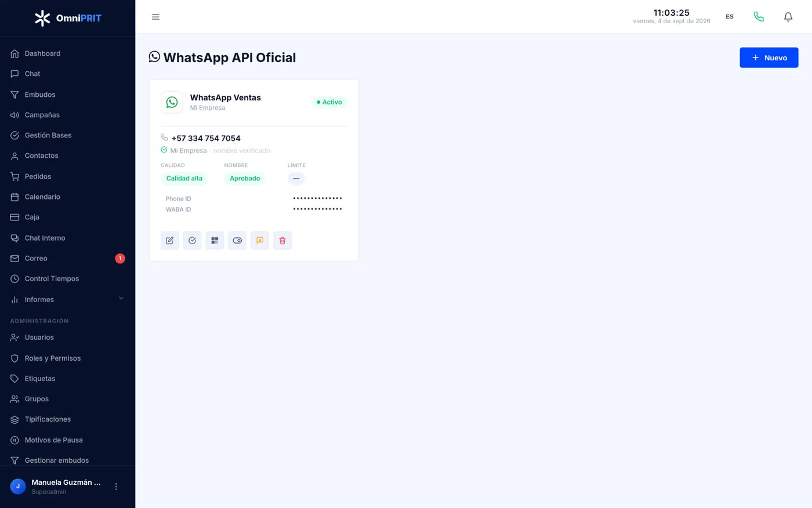This screenshot has width=812, height=508.
Task: Open Grupos page
Action: tap(68, 399)
